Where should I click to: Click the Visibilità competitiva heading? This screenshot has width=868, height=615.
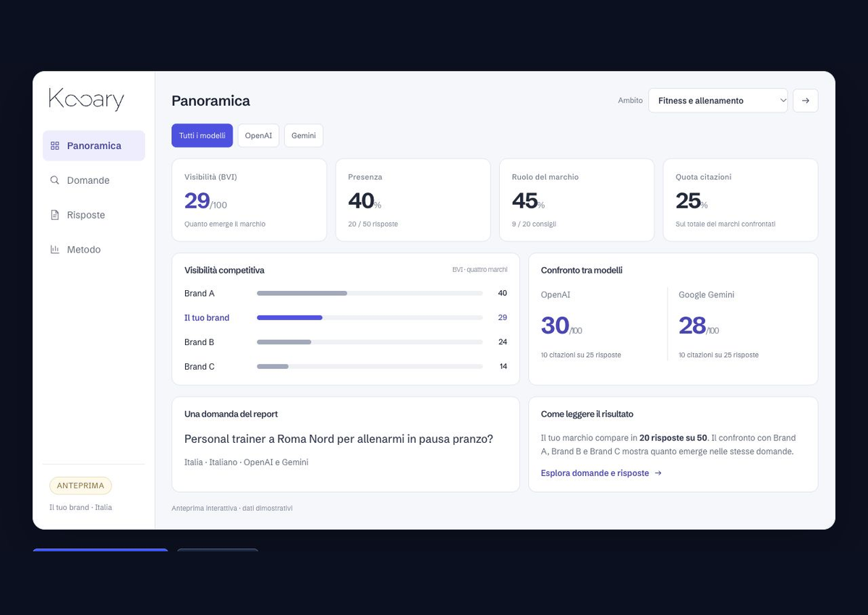[224, 271]
